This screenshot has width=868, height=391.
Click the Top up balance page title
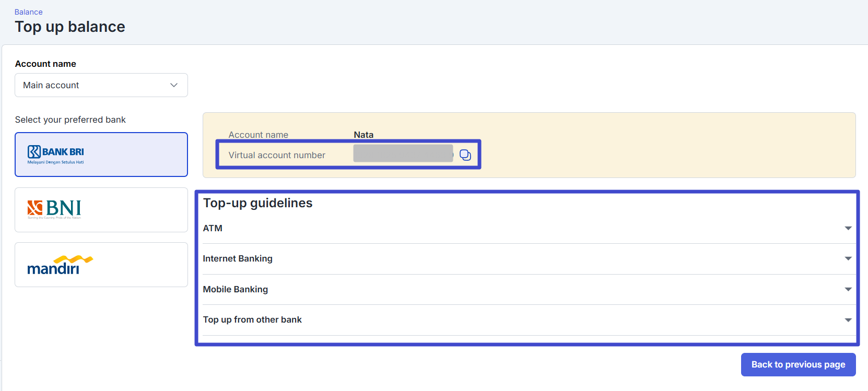(x=70, y=27)
